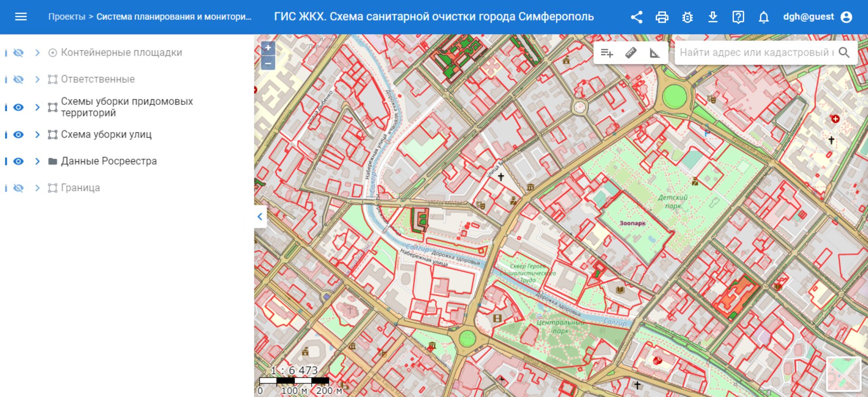Click the search magnifier icon
Image resolution: width=868 pixels, height=397 pixels.
[844, 52]
